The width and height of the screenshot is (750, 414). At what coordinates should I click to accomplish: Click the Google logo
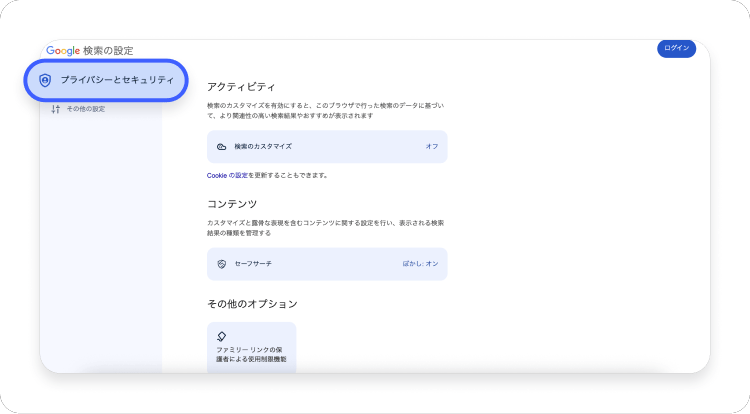tap(63, 51)
